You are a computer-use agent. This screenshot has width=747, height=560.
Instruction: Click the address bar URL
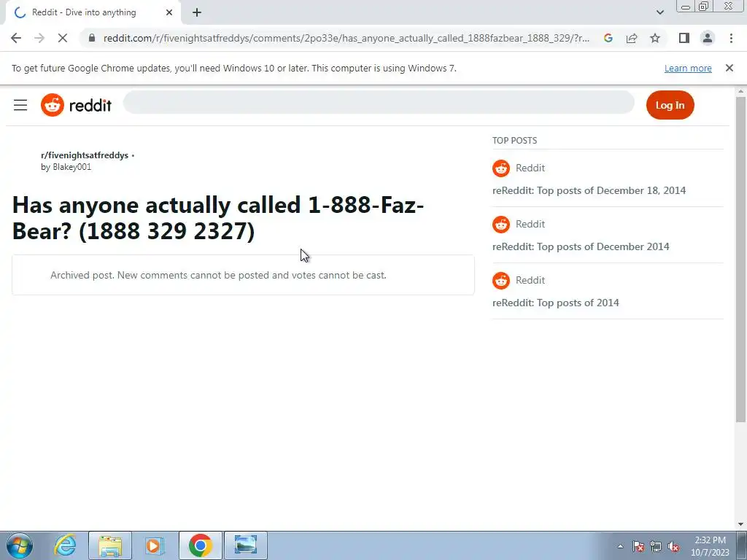(x=347, y=38)
